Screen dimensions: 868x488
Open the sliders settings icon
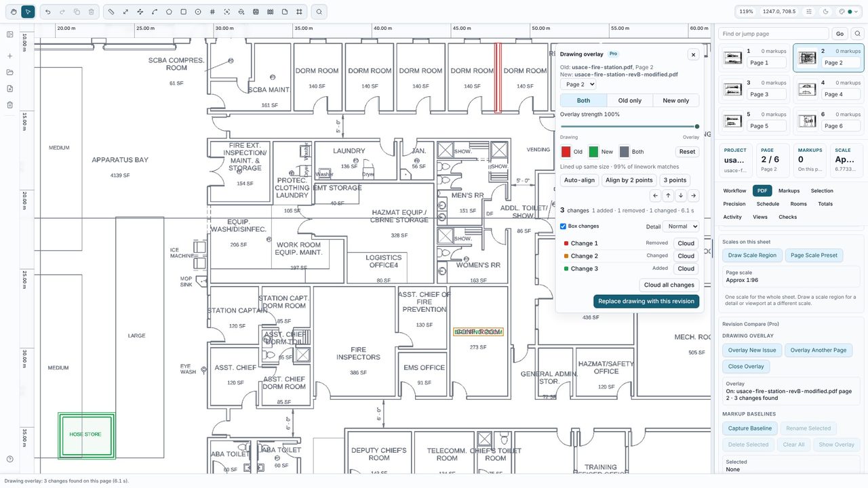(x=809, y=12)
